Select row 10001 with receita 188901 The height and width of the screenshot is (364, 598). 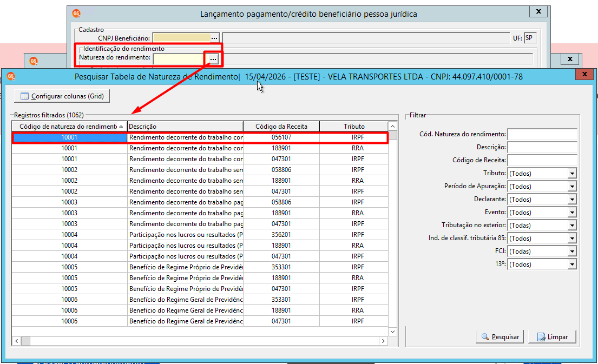pyautogui.click(x=200, y=148)
